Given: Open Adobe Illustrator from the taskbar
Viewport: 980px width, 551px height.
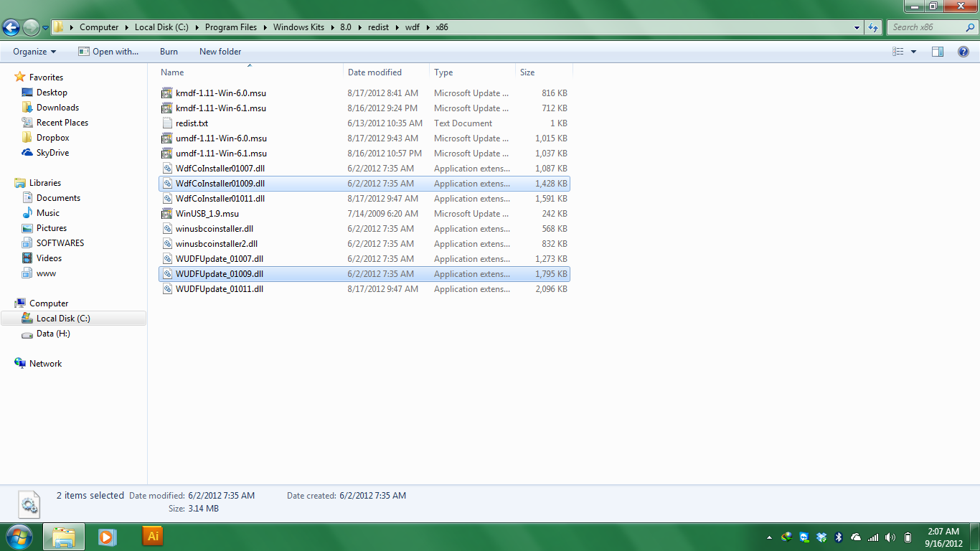Looking at the screenshot, I should tap(152, 537).
